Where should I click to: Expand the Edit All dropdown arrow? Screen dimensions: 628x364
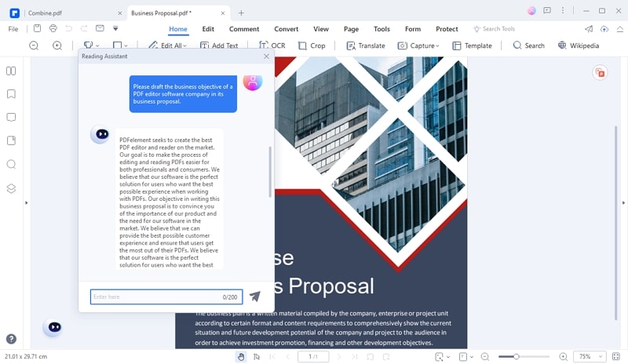point(184,46)
